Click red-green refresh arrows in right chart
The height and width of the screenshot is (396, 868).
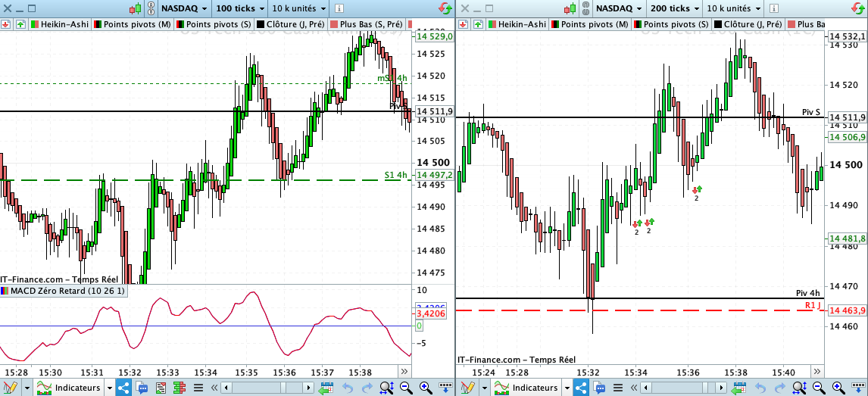coord(857,8)
